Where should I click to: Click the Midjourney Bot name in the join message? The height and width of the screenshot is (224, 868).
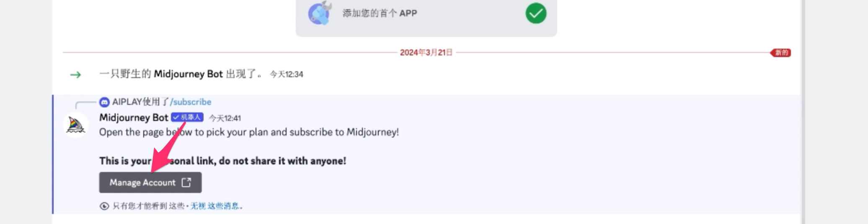point(188,74)
